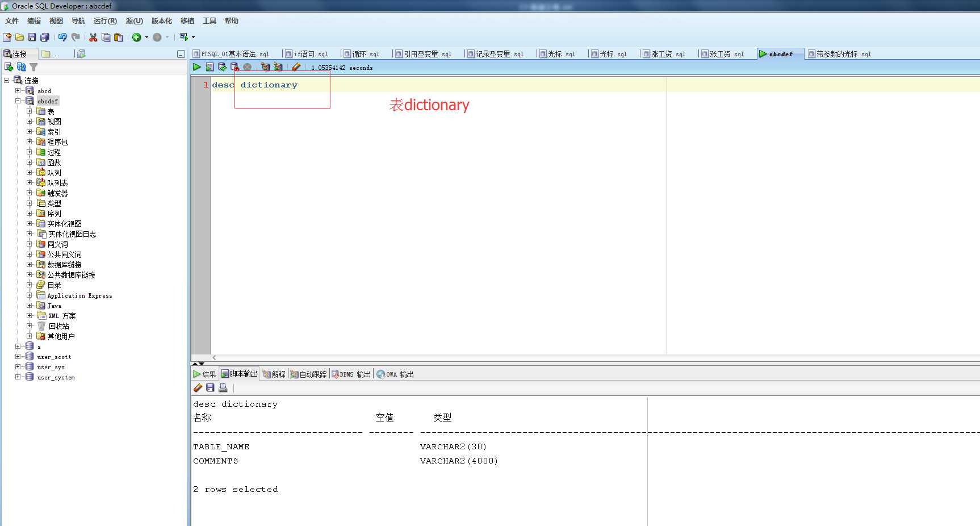Click the Refresh connections icon

[21, 67]
